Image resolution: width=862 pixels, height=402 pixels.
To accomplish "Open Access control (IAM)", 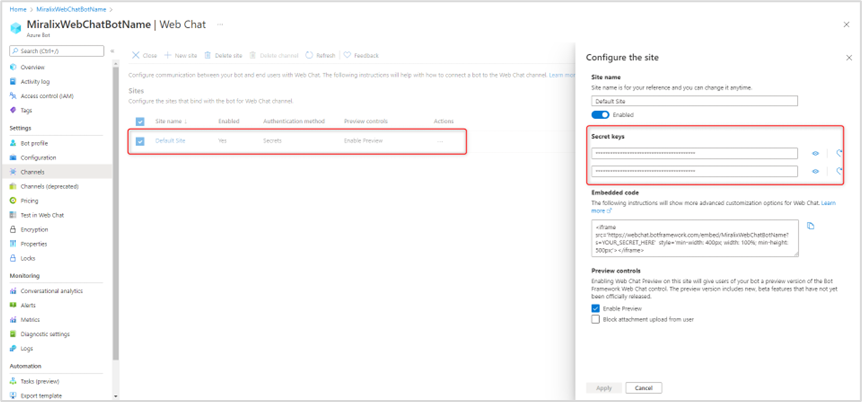I will (47, 96).
